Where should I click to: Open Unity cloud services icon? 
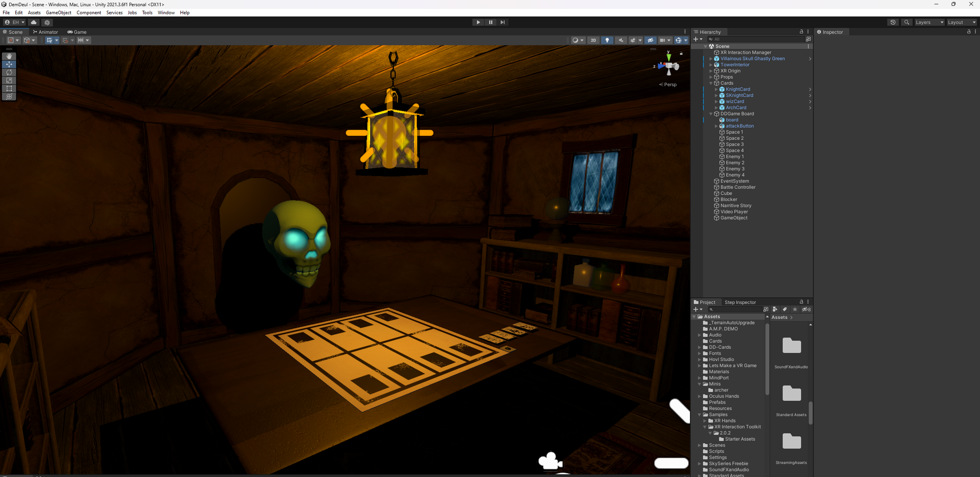[x=34, y=22]
